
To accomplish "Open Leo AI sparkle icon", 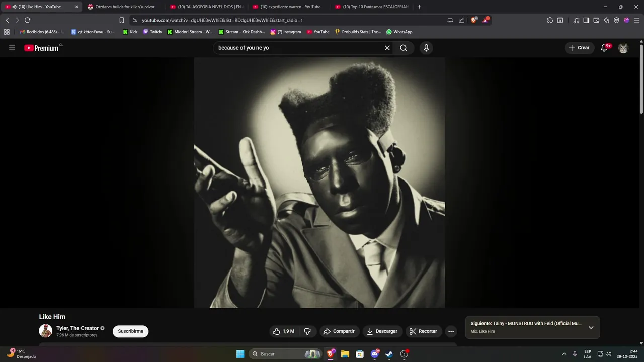I will click(606, 20).
